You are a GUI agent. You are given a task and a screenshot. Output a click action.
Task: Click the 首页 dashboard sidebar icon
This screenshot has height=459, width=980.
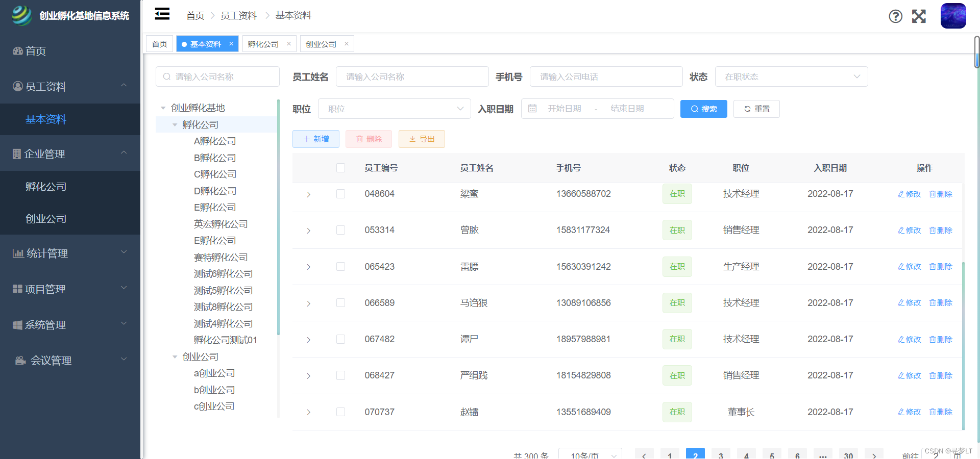coord(18,51)
